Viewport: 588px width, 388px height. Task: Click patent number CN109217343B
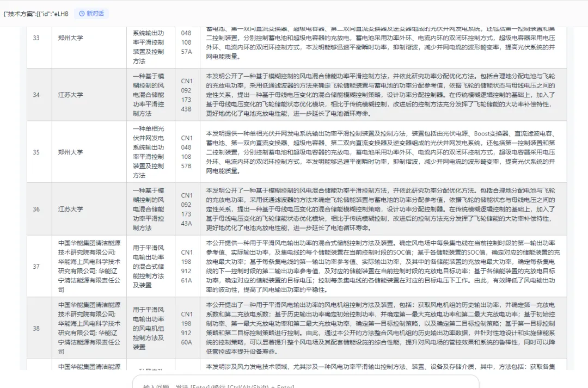[x=186, y=95]
